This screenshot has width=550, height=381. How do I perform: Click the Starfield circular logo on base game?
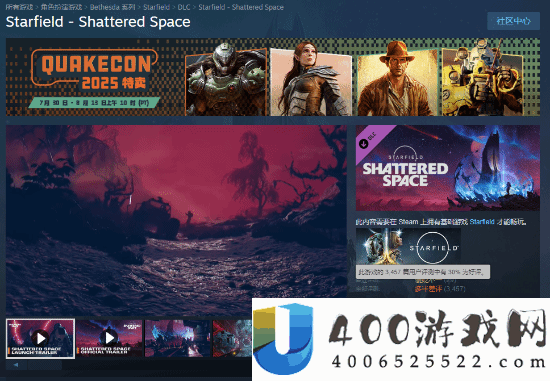click(433, 248)
